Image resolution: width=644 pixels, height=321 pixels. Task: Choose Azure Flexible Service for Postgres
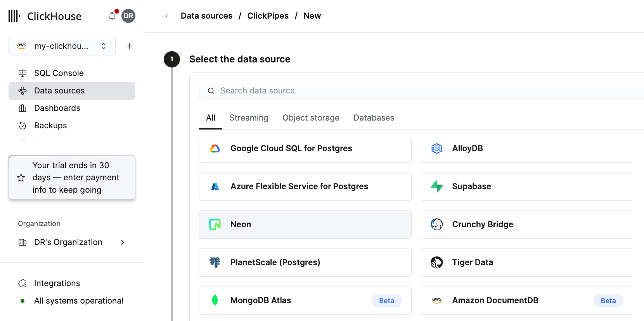pyautogui.click(x=305, y=186)
